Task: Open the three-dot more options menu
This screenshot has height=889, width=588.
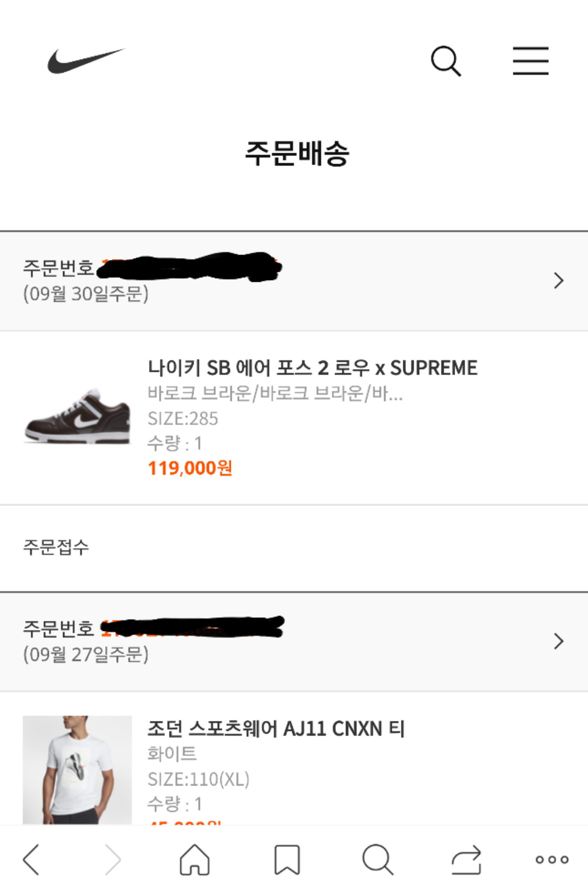Action: (552, 859)
